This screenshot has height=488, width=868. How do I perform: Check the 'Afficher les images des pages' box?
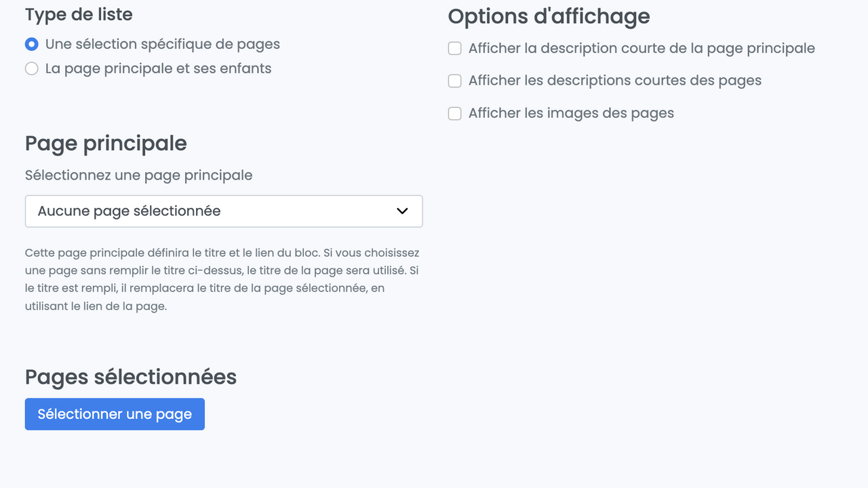[454, 114]
